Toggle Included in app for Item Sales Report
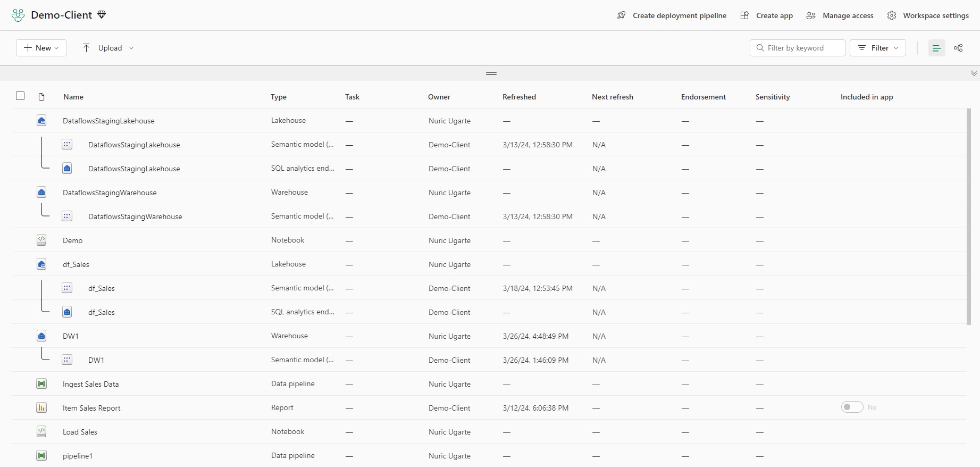Screen dimensions: 980x467 [852, 407]
